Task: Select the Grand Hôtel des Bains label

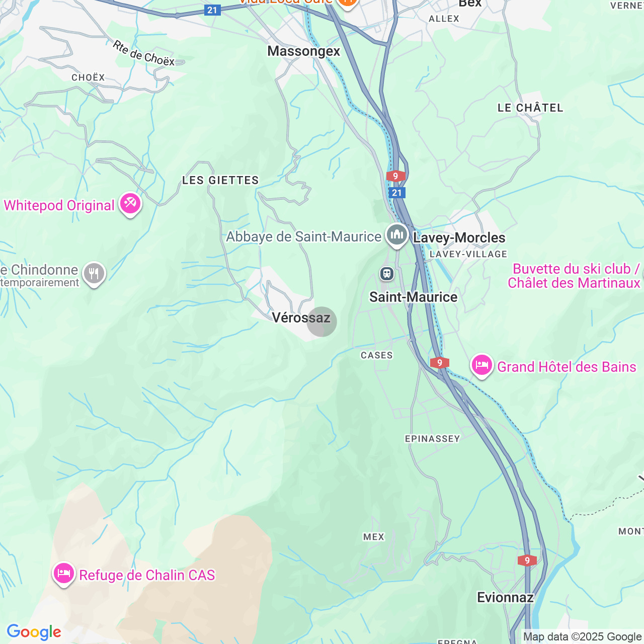Action: point(567,367)
